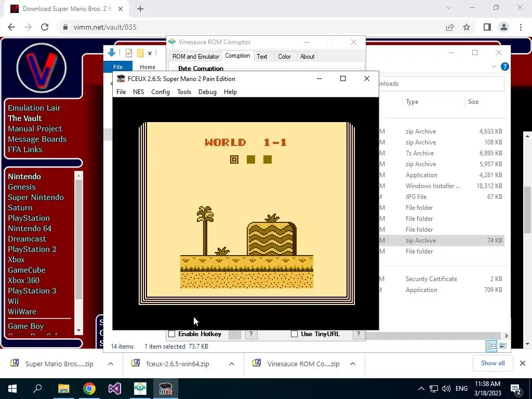This screenshot has width=532, height=399.
Task: Open File Explorer from taskbar
Action: (63, 389)
